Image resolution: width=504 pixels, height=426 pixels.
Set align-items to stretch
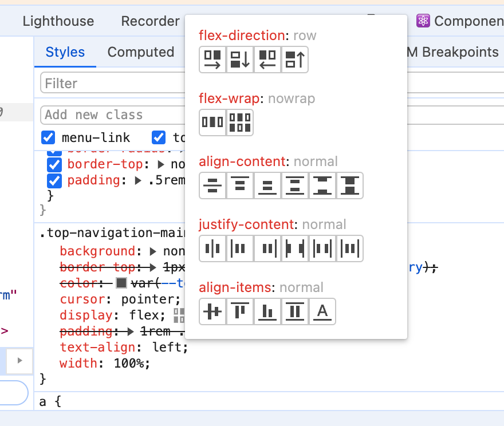(x=295, y=311)
